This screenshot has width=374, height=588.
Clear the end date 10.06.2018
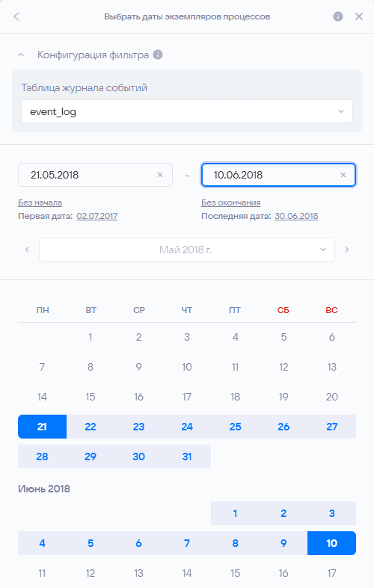point(343,175)
